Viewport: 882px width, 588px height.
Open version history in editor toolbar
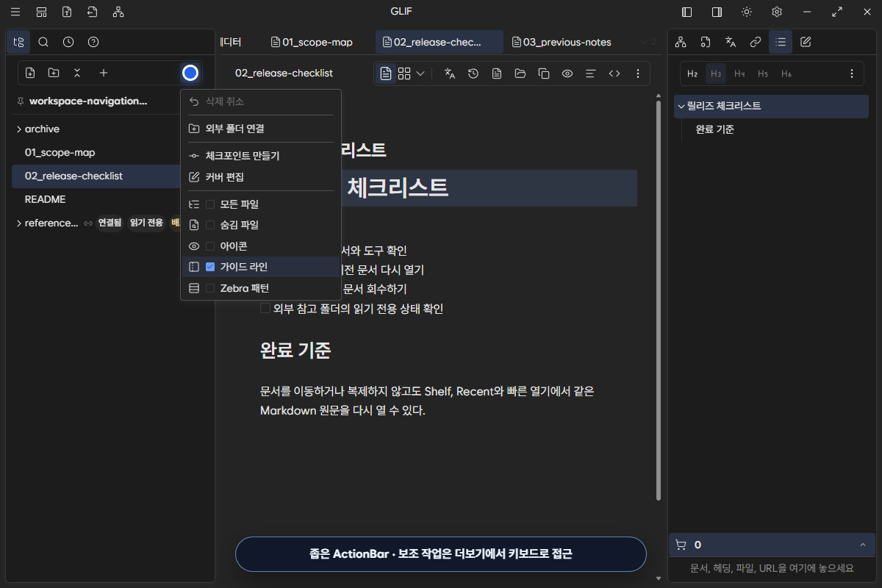click(474, 73)
